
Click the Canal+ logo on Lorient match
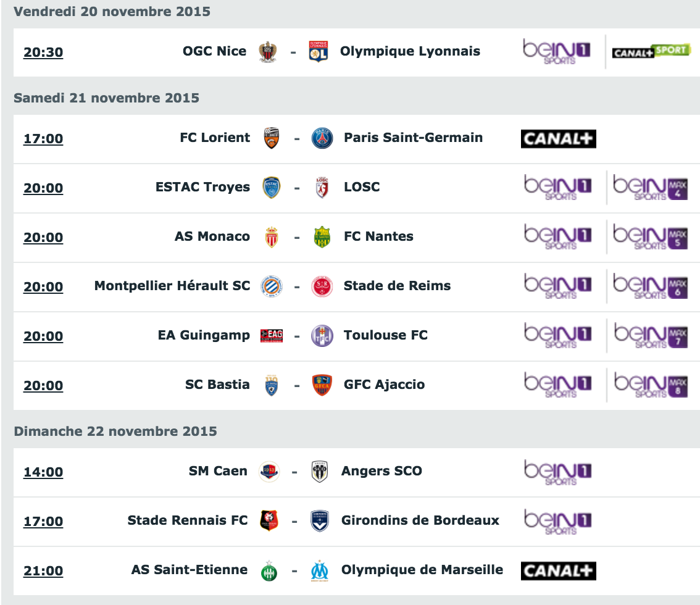coord(559,139)
